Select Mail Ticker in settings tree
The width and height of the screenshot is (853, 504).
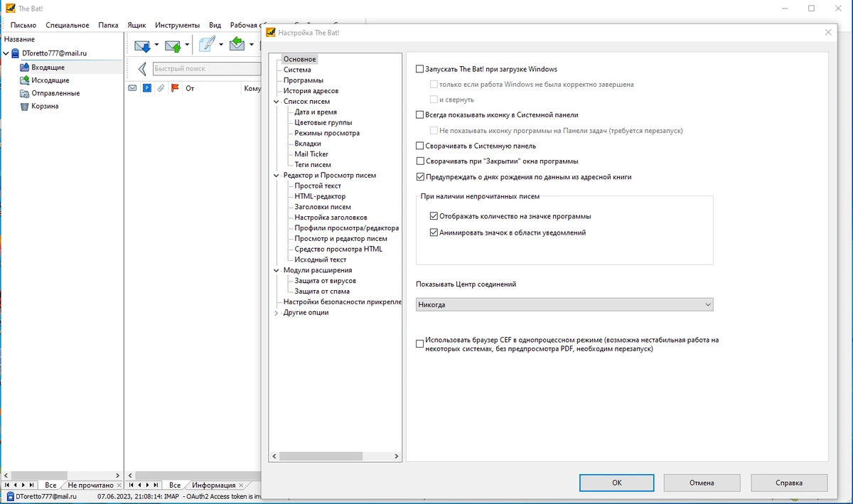pyautogui.click(x=311, y=154)
